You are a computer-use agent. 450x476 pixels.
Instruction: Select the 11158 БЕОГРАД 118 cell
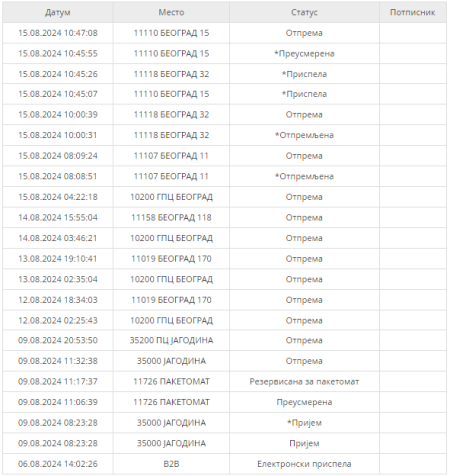[x=171, y=217]
